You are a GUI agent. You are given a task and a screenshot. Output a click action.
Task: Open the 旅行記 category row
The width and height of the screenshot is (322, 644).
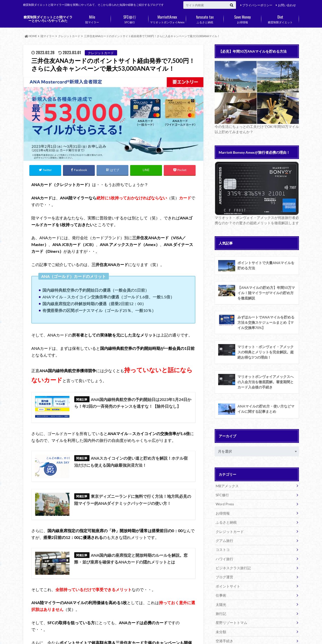coord(257,614)
